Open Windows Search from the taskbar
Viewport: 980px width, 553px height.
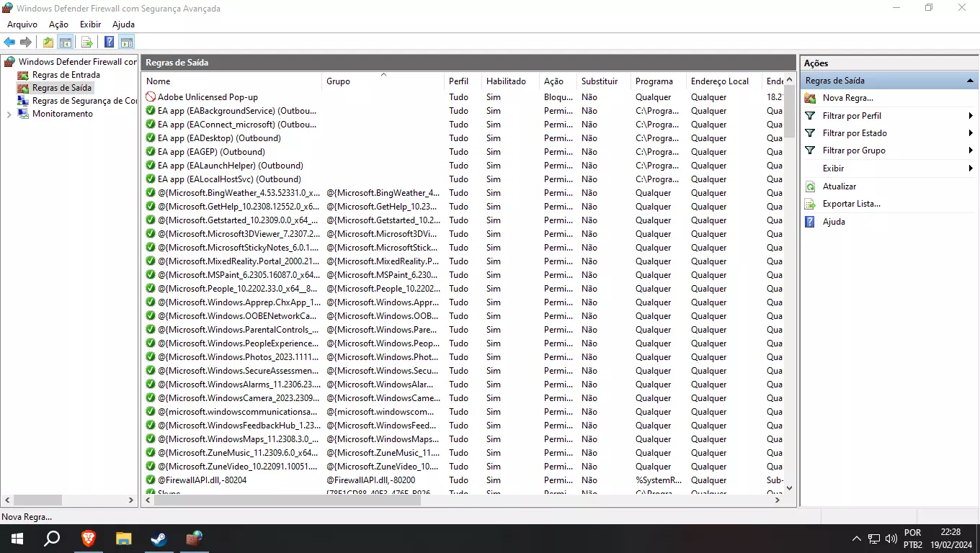coord(52,538)
